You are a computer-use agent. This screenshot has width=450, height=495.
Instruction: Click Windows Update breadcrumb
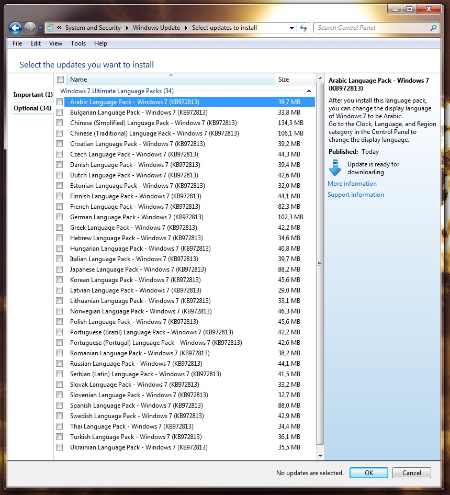tap(156, 28)
